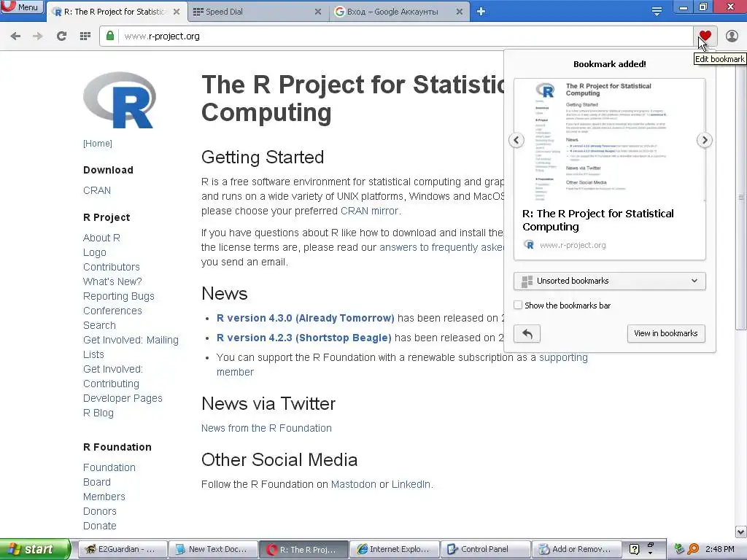The image size is (747, 560).
Task: Switch to E2Guardian taskbar window
Action: point(123,549)
